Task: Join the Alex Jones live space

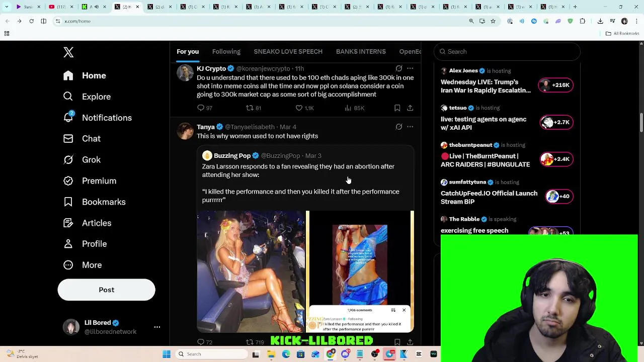Action: click(x=486, y=86)
